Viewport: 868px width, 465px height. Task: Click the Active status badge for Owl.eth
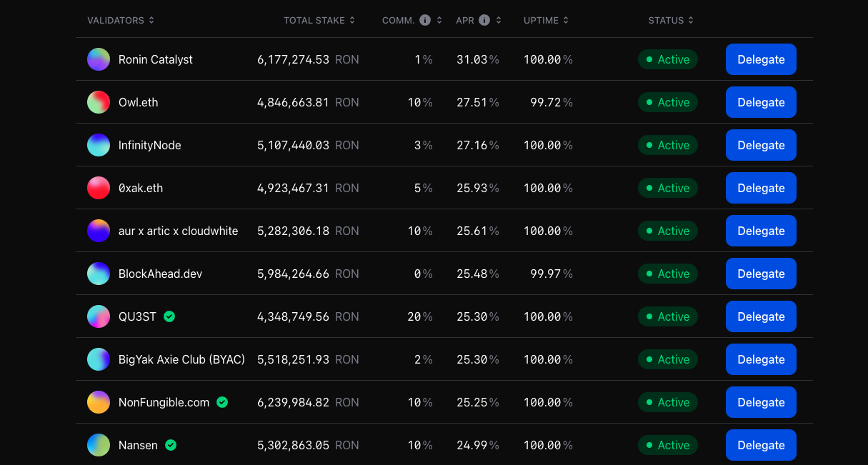point(667,102)
